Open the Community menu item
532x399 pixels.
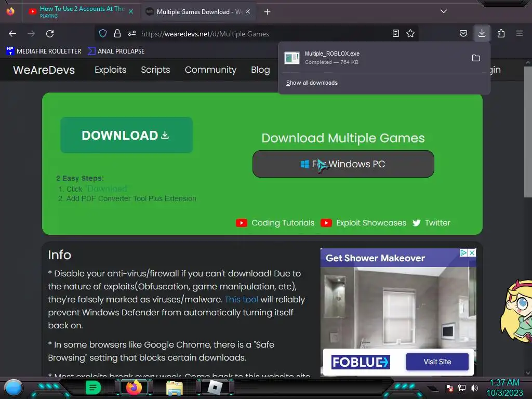pyautogui.click(x=210, y=70)
